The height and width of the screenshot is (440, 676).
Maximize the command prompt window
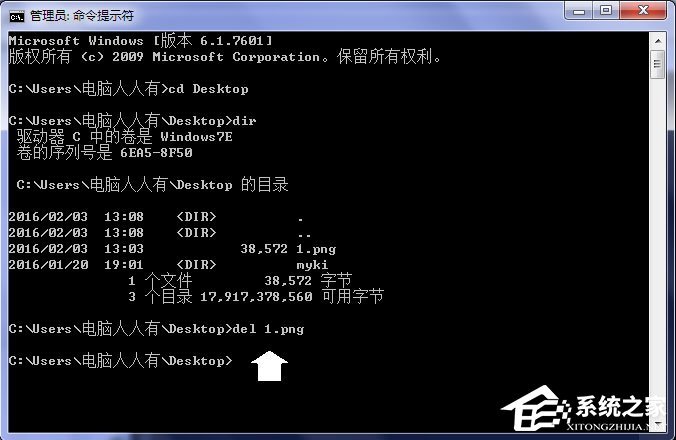tap(606, 11)
